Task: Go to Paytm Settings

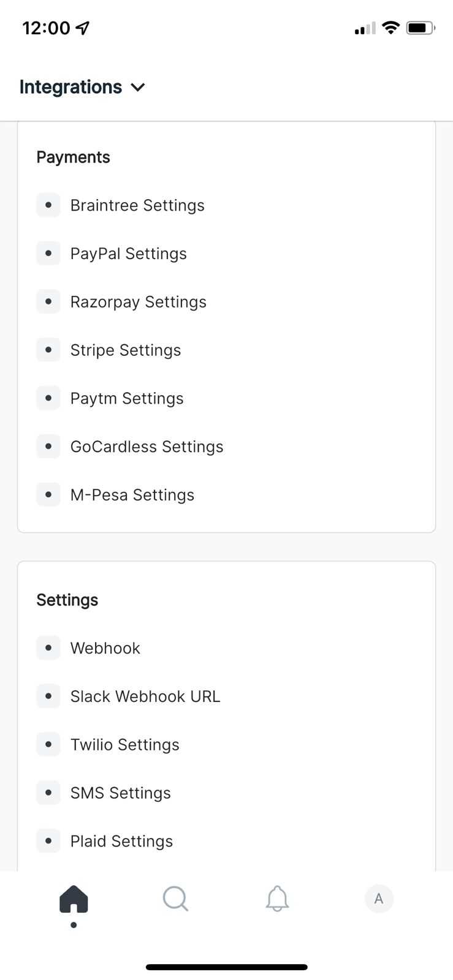Action: [127, 398]
